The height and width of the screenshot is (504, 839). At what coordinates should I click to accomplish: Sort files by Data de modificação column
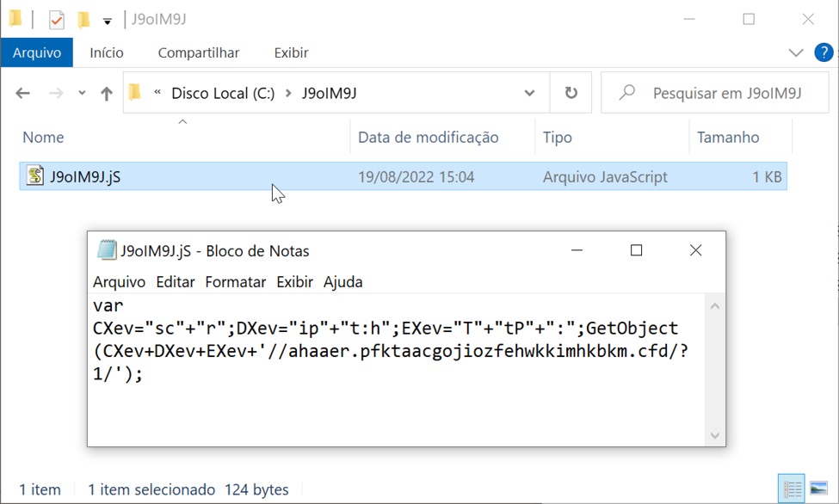click(x=428, y=138)
